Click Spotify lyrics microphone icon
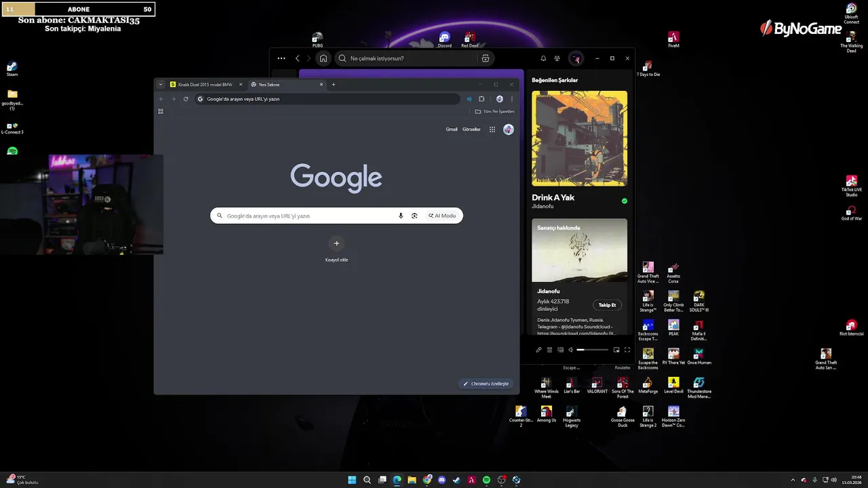This screenshot has width=868, height=488. point(539,350)
